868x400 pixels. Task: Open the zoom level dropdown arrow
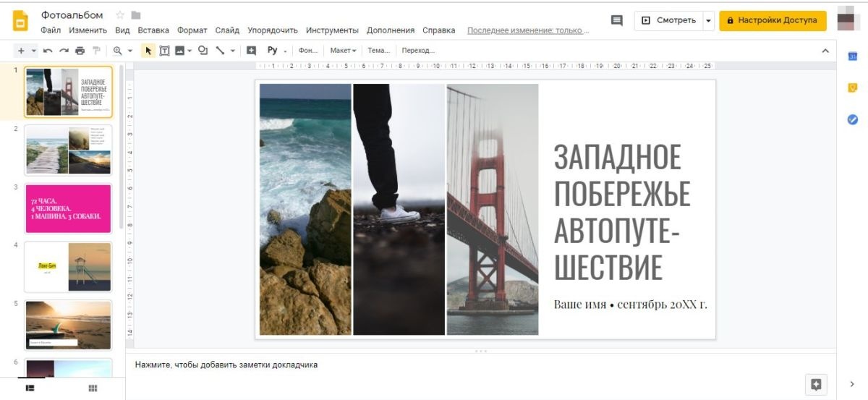click(130, 51)
